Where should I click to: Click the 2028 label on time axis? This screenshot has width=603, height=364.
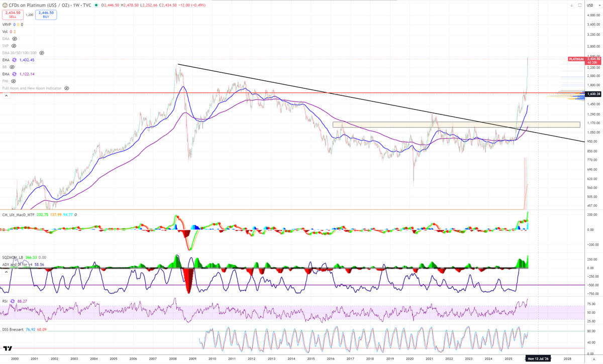coord(567,358)
